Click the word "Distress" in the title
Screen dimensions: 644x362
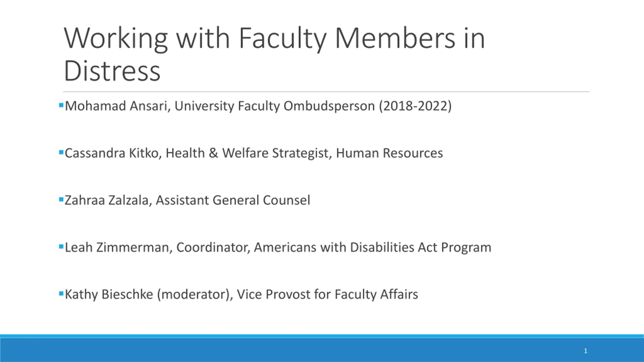coord(112,71)
